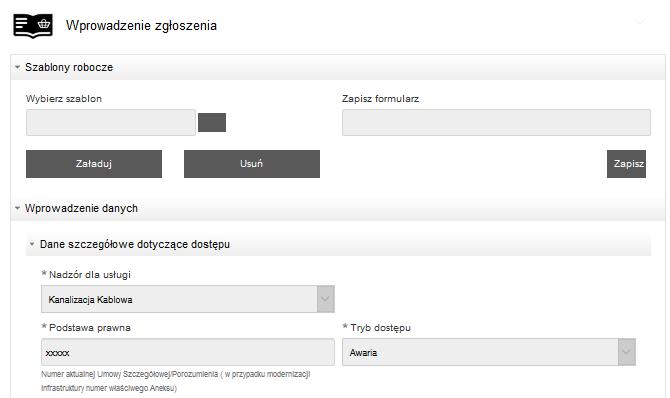Click the Dane szczegółowe dotyczące dostępu title
Screen dimensions: 670x398
coord(135,244)
